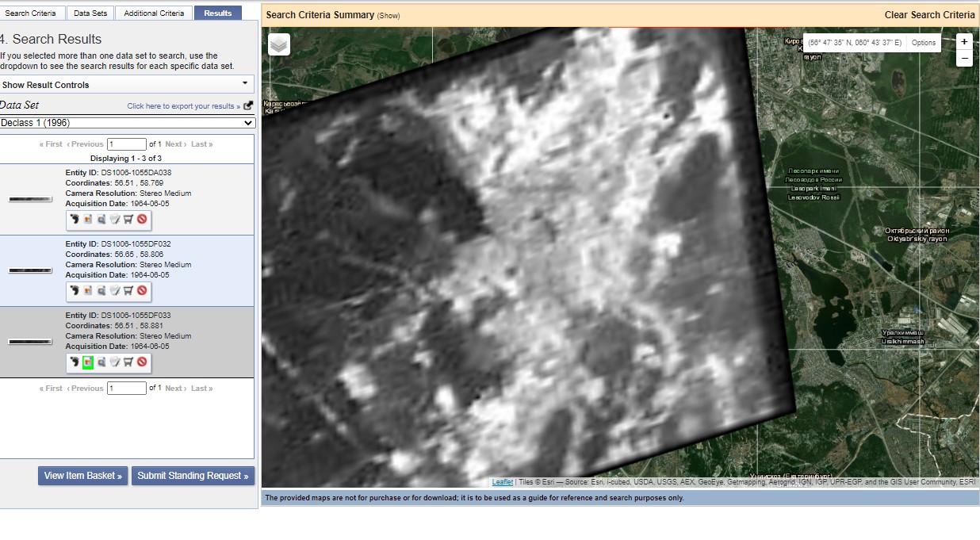
Task: Toggle footprint display for DS1006-1055DF032
Action: [x=75, y=291]
